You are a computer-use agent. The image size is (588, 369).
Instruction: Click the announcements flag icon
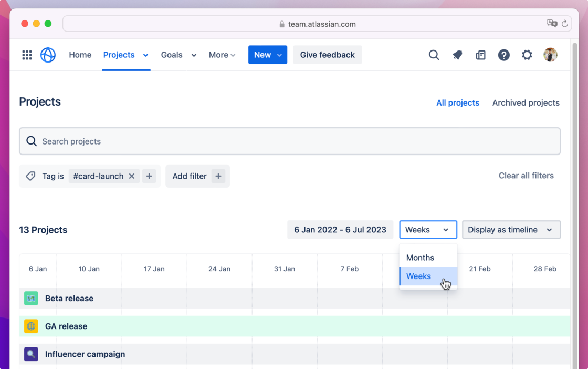coord(457,55)
